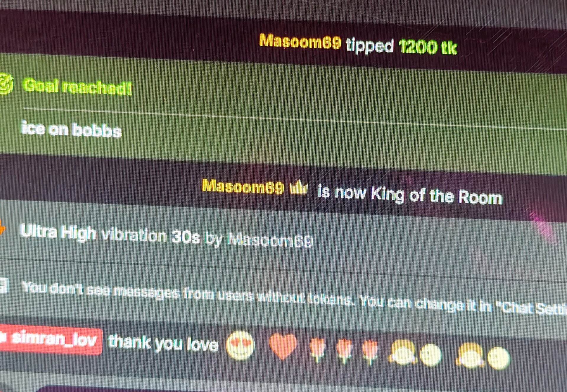Open Masoom69 profile from King announcement
Image resolution: width=567 pixels, height=392 pixels.
(243, 187)
